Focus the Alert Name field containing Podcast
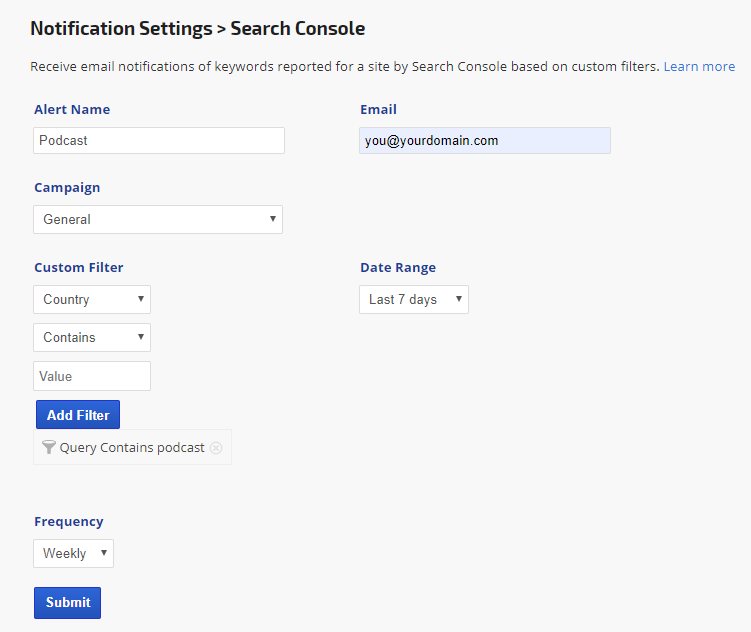 pyautogui.click(x=159, y=140)
